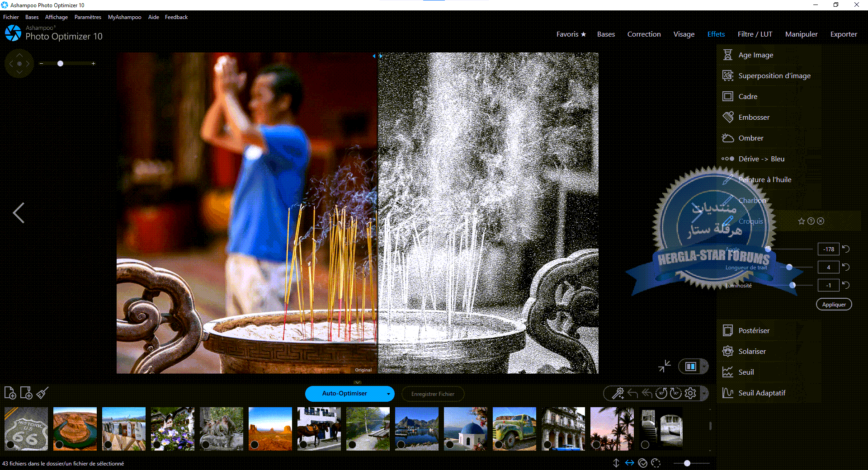Mark the lakeside bench thumbnail selection circle
This screenshot has width=868, height=470.
point(352,445)
